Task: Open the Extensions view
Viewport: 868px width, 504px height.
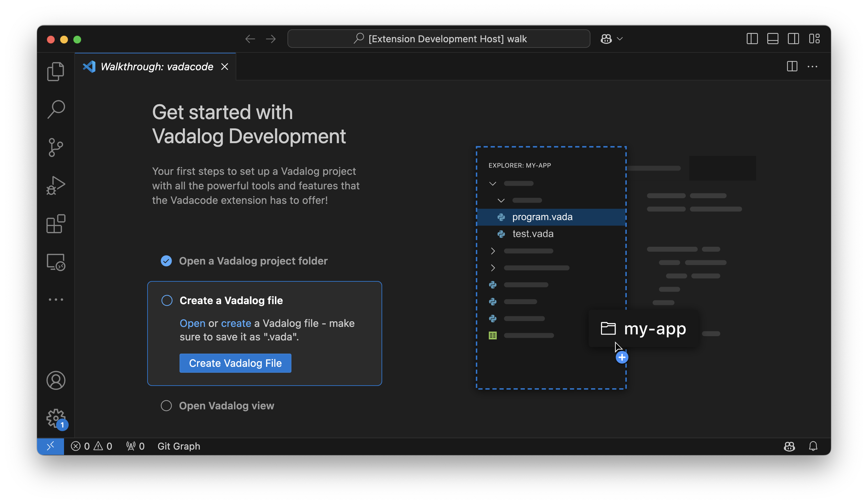Action: [56, 224]
